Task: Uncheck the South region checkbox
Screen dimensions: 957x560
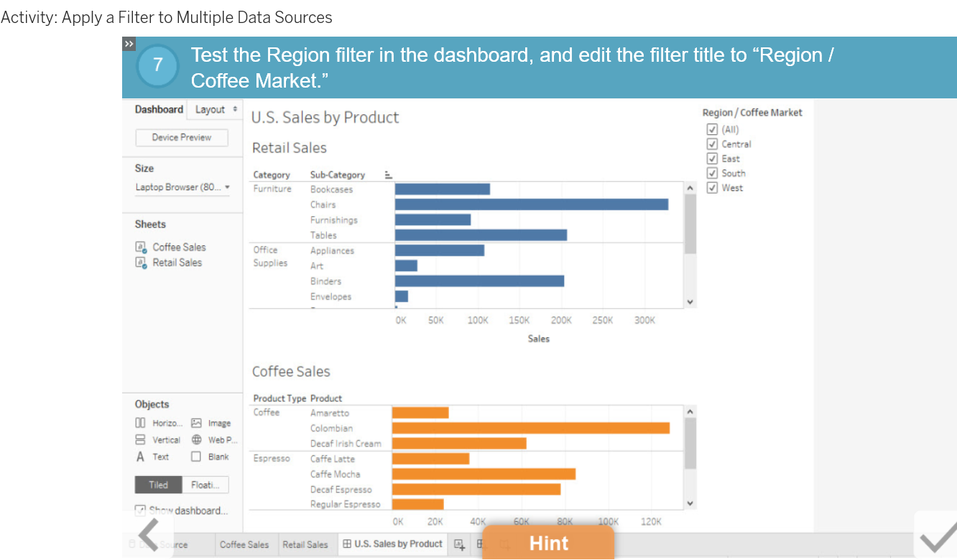Action: pyautogui.click(x=713, y=173)
